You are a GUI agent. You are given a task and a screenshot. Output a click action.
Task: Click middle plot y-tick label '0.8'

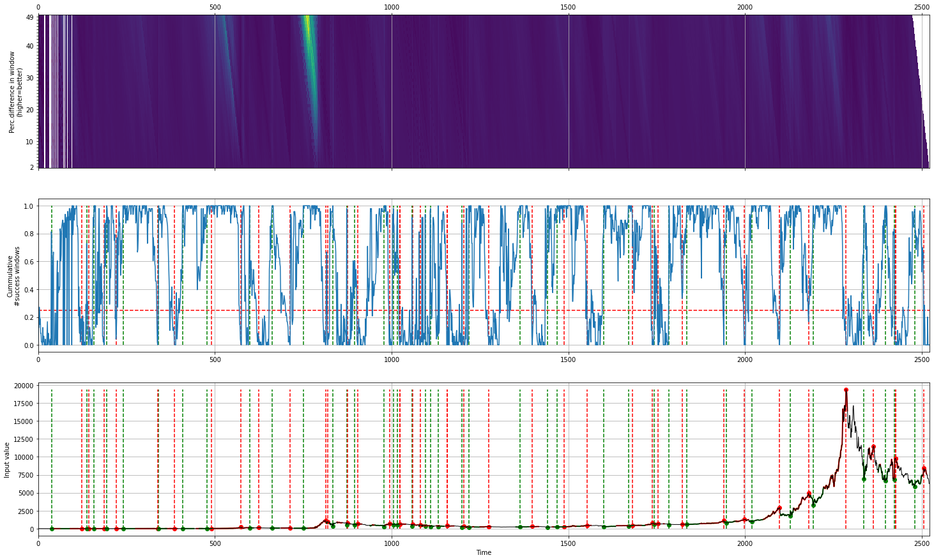tap(29, 234)
